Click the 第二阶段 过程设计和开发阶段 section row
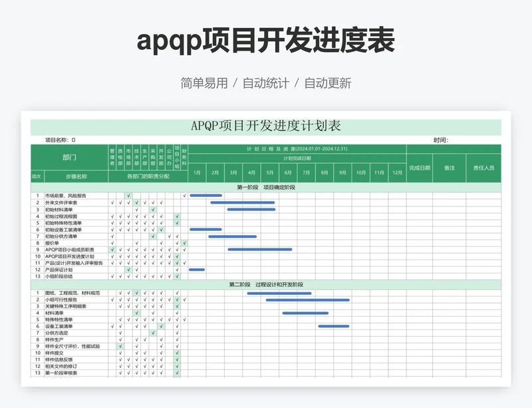Image resolution: width=532 pixels, height=408 pixels. (x=265, y=285)
